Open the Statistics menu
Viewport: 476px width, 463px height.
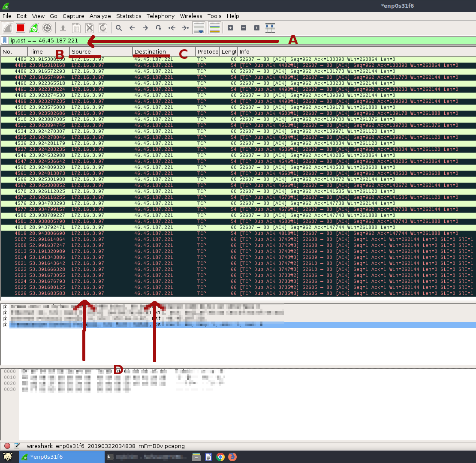129,16
